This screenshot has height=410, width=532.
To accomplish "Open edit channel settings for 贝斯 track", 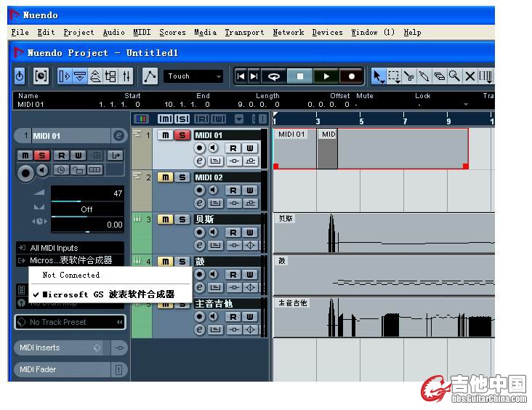I will (x=199, y=245).
